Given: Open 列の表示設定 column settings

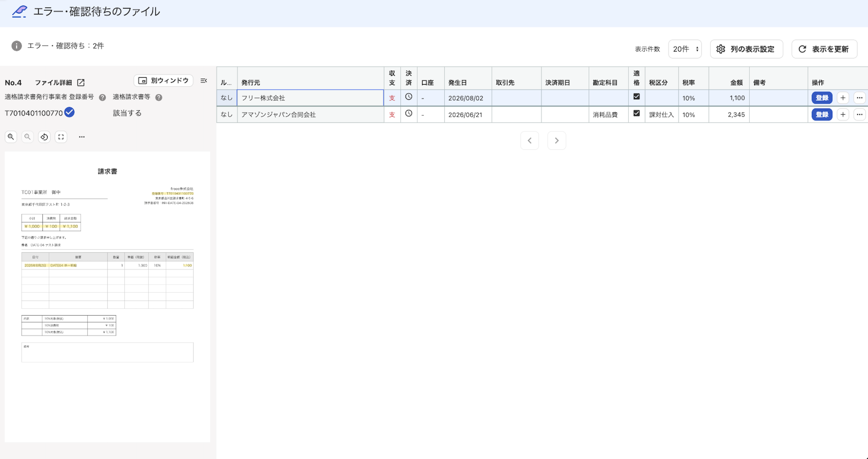Looking at the screenshot, I should 746,49.
